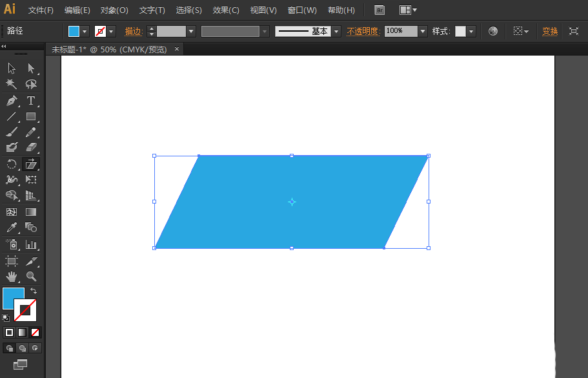Select the Eyedropper tool
This screenshot has width=588, height=378.
click(x=12, y=227)
